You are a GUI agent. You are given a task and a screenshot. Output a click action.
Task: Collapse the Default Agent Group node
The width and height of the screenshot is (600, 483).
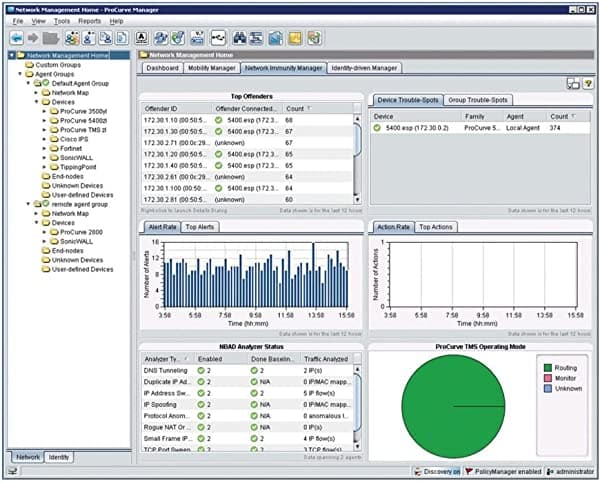click(x=28, y=83)
